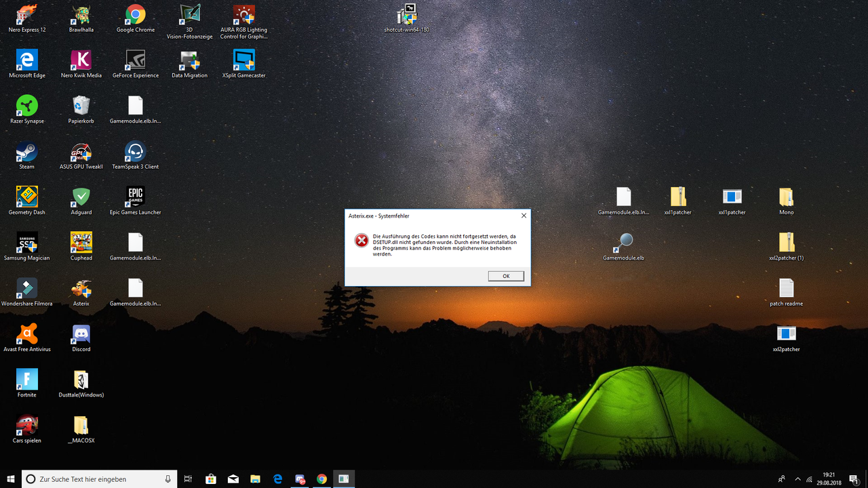Screen dimensions: 868x488
Task: Select the Geometry Dash desktop icon
Action: [27, 199]
